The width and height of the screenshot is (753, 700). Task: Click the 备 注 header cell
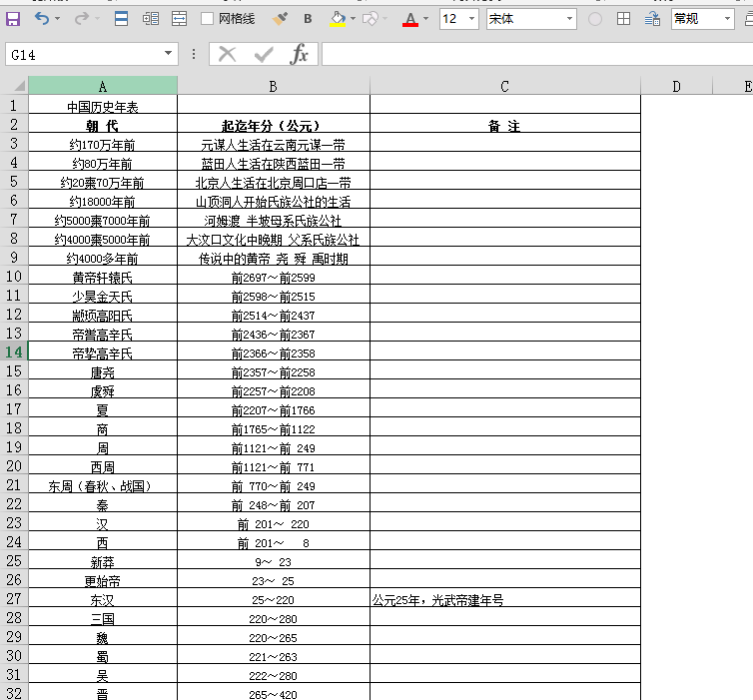(x=504, y=125)
